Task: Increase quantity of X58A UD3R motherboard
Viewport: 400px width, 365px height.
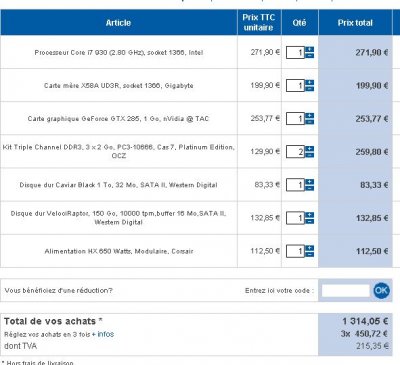Action: coord(310,83)
